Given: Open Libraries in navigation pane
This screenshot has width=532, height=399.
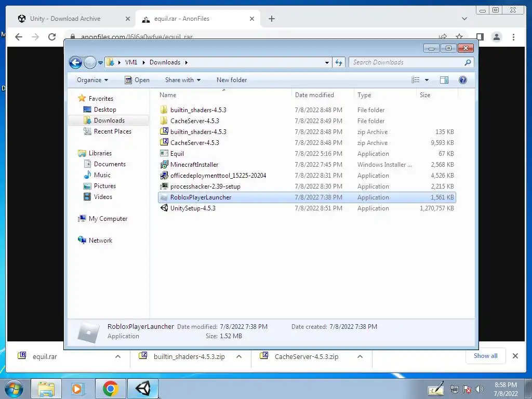Looking at the screenshot, I should point(100,153).
